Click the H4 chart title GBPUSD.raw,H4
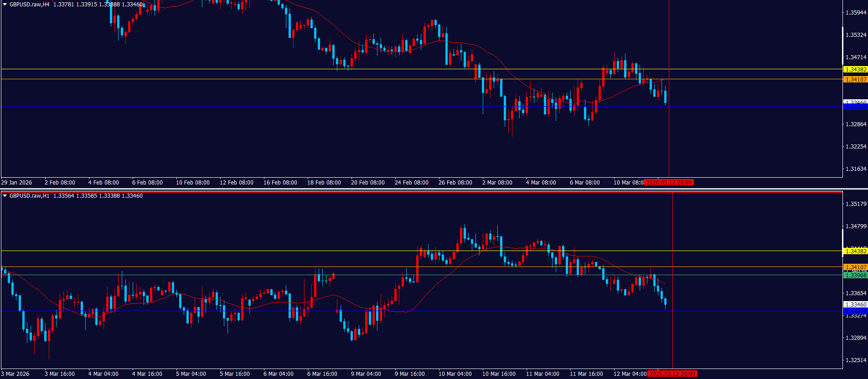The height and width of the screenshot is (379, 868). click(30, 5)
